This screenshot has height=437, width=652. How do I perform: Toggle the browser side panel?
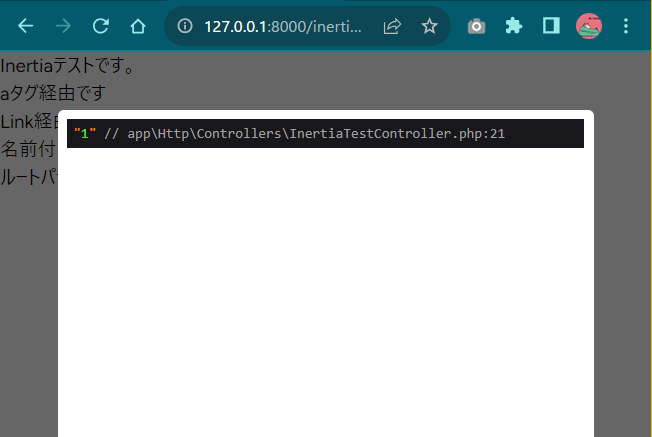551,26
